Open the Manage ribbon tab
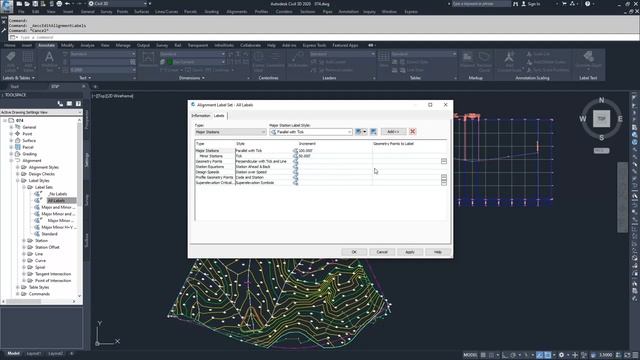 (123, 45)
